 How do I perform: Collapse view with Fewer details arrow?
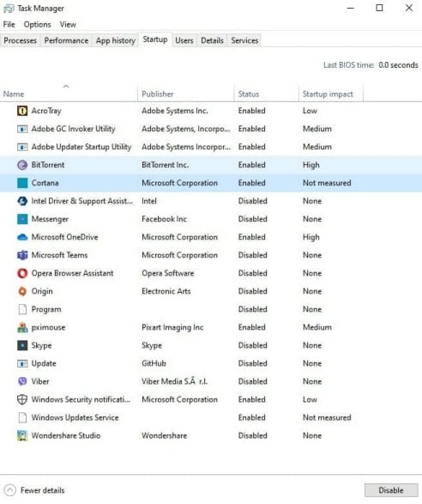tap(10, 490)
